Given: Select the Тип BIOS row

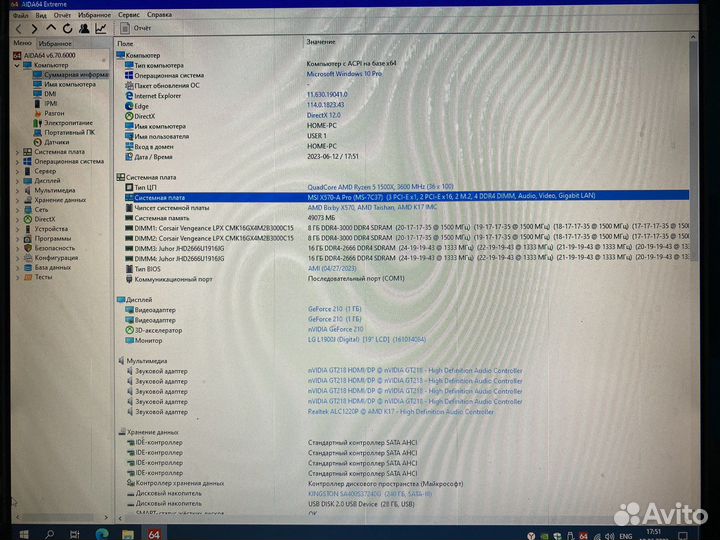Looking at the screenshot, I should 406,269.
